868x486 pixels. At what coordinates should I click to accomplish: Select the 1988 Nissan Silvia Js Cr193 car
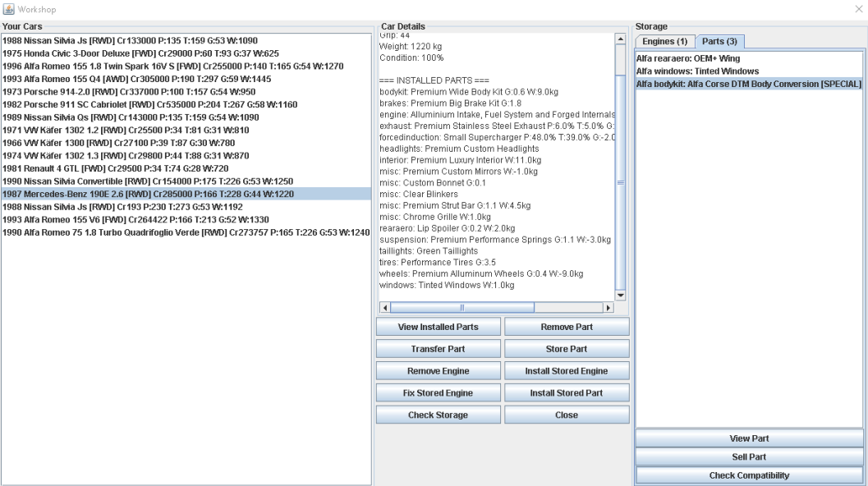point(186,206)
